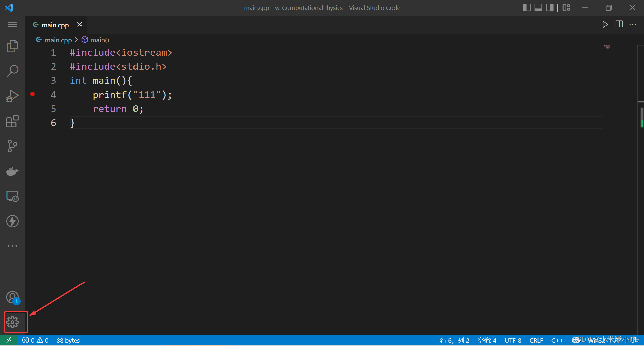Open the Search panel

point(12,71)
